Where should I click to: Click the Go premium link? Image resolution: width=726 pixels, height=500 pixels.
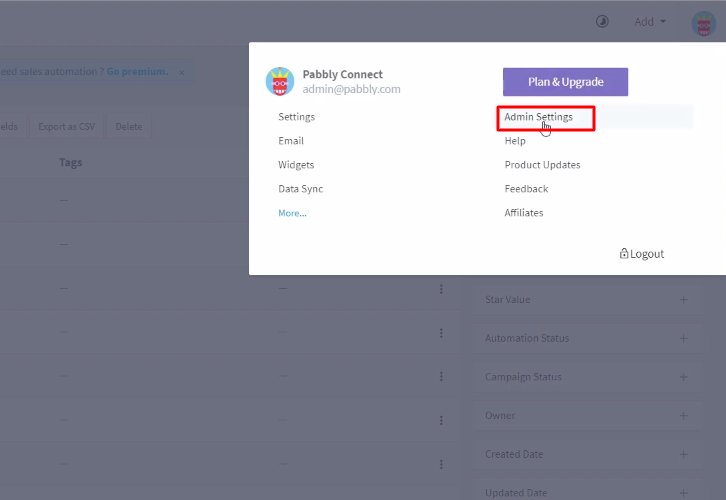pyautogui.click(x=138, y=72)
